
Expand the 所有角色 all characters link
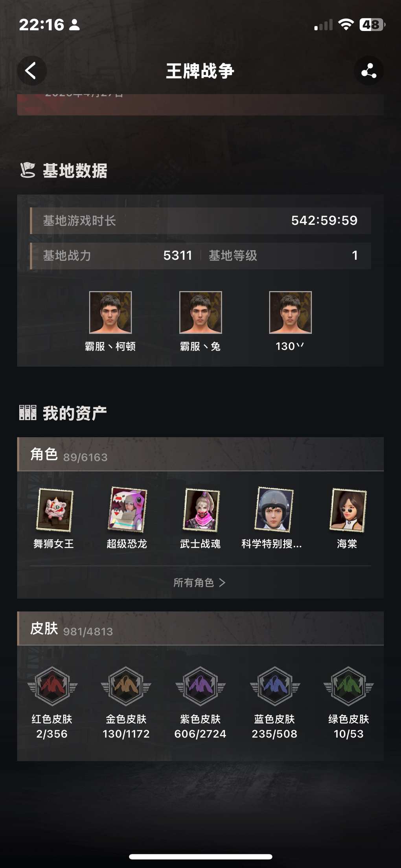(200, 582)
